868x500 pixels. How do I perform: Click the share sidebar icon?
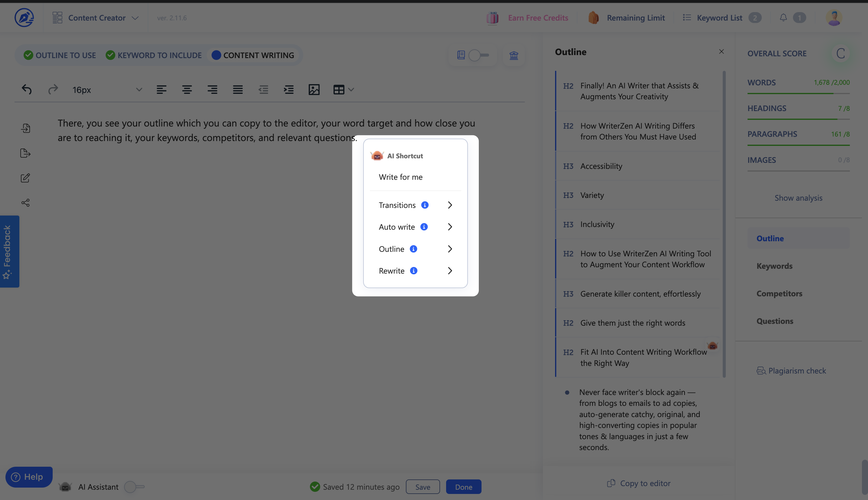tap(25, 202)
